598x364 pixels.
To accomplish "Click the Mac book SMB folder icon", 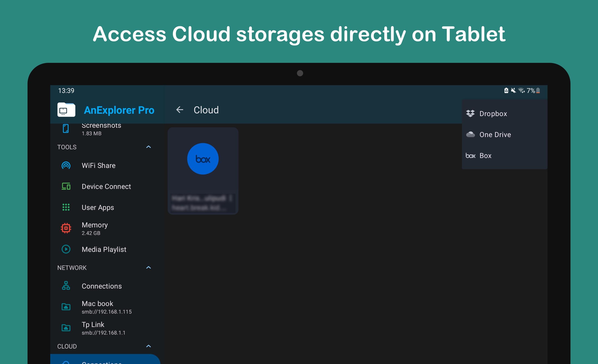I will point(66,307).
